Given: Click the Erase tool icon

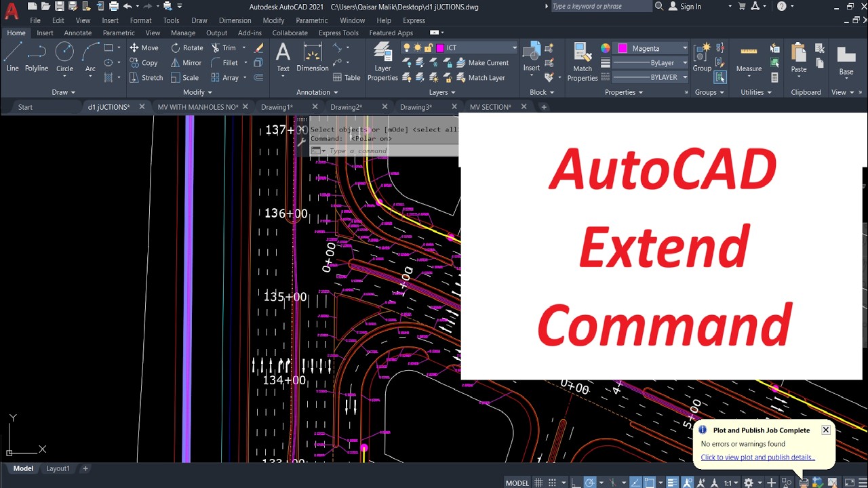Looking at the screenshot, I should 258,47.
